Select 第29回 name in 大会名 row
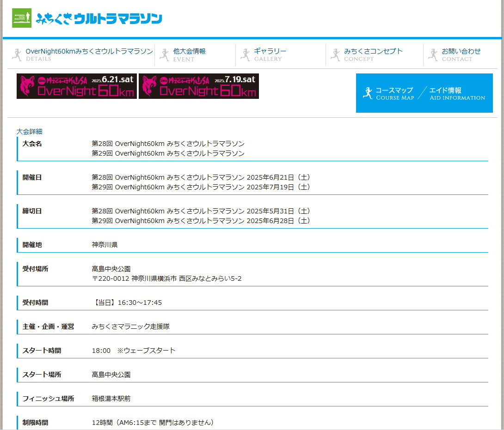Screen dimensions: 504x430 168,153
